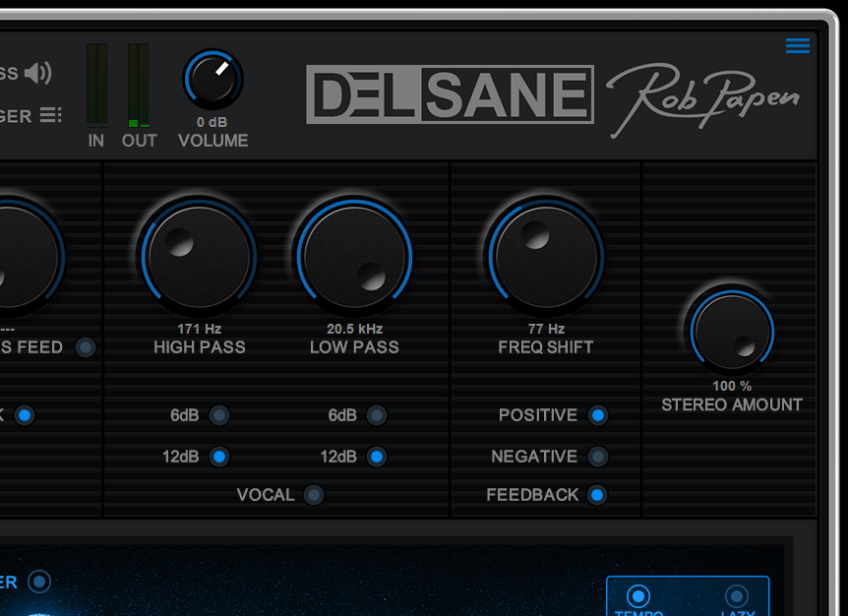Image resolution: width=848 pixels, height=616 pixels.
Task: Open the preset manager list icon
Action: [51, 115]
